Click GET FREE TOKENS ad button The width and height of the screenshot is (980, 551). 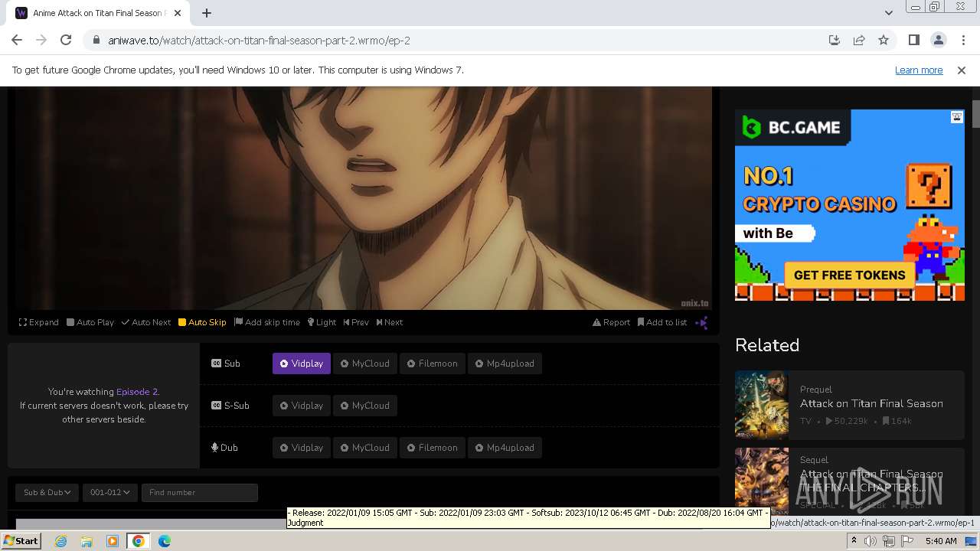849,275
